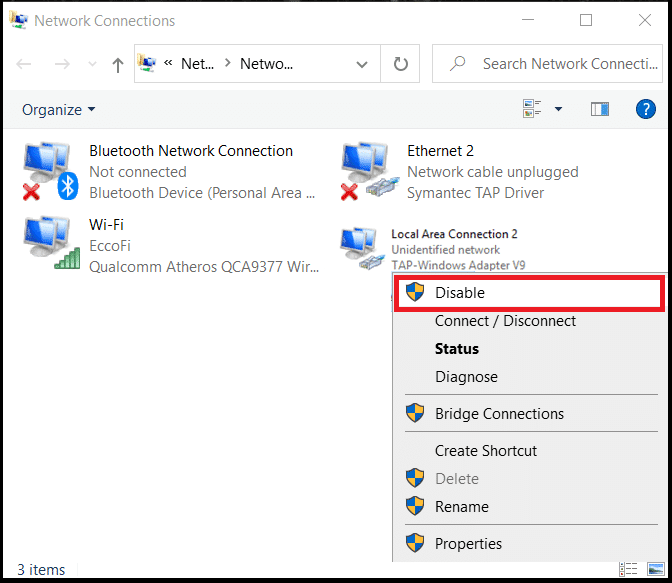
Task: Choose Rename in the context menu
Action: click(529, 507)
